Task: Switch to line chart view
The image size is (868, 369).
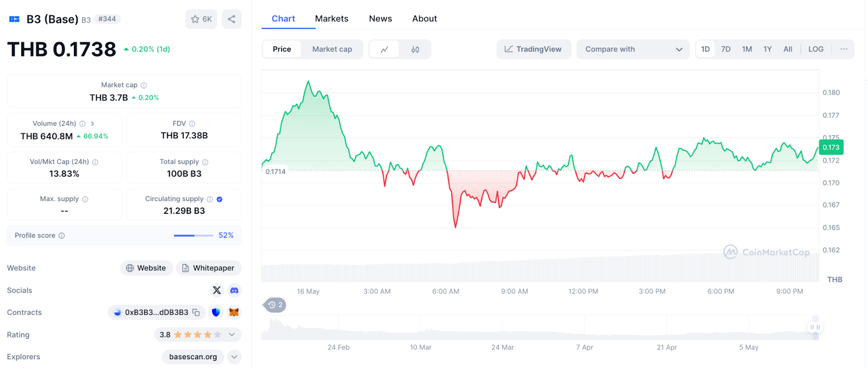Action: [x=384, y=49]
